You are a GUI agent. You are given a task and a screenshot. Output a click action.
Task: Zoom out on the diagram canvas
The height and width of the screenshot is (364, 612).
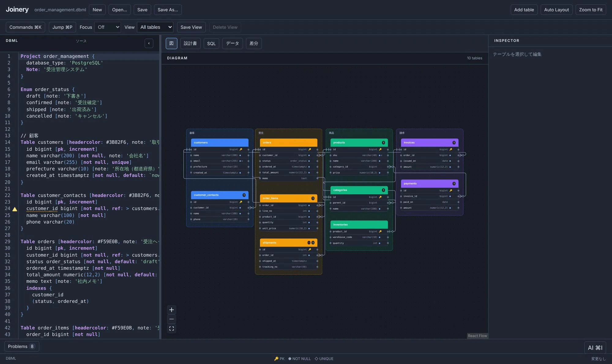click(171, 319)
